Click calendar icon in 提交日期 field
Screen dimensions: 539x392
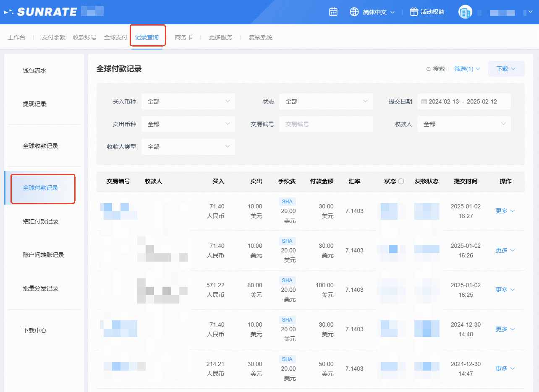coord(424,101)
